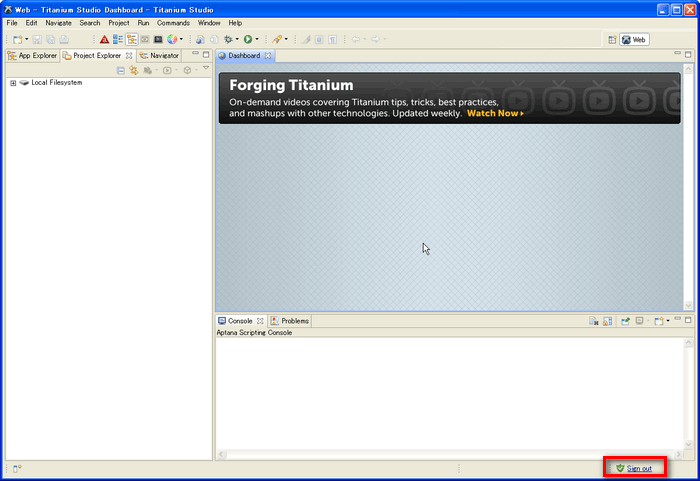Click the grayed Save toolbar icon
Viewport: 700px width, 481px height.
tap(37, 39)
